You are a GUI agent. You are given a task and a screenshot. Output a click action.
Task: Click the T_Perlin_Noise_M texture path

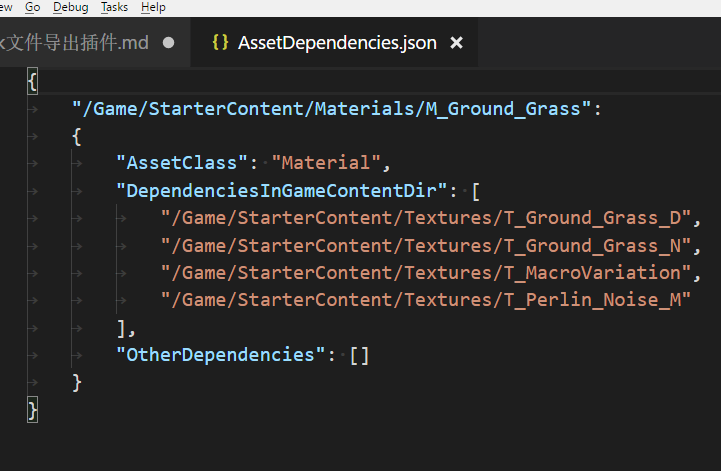point(425,299)
